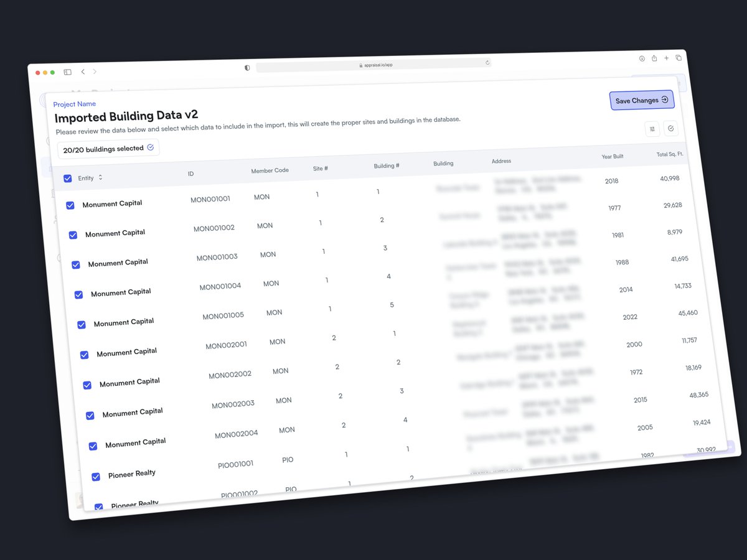Click the Total Sq. Ft. column header
The image size is (747, 560).
[x=669, y=154]
